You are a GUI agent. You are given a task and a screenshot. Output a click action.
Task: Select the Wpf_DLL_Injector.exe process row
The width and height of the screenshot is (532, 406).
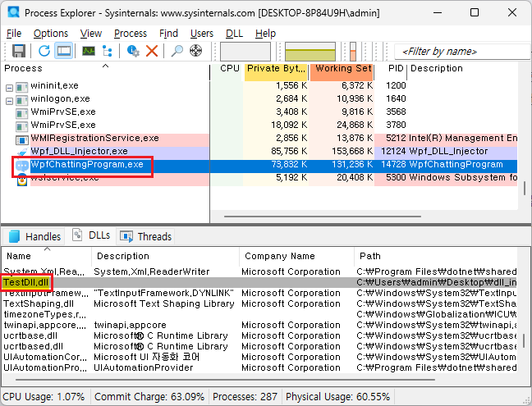(79, 151)
